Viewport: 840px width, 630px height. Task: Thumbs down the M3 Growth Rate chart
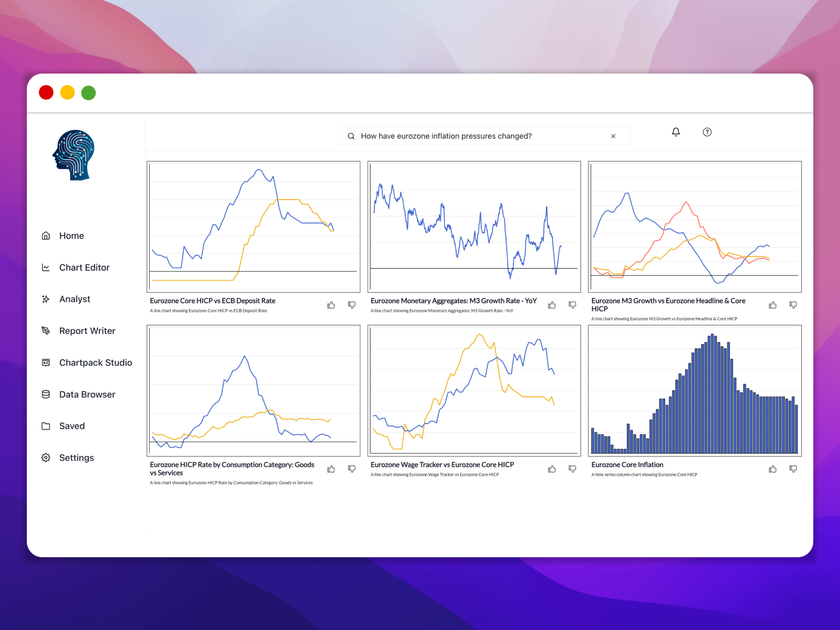click(x=572, y=304)
